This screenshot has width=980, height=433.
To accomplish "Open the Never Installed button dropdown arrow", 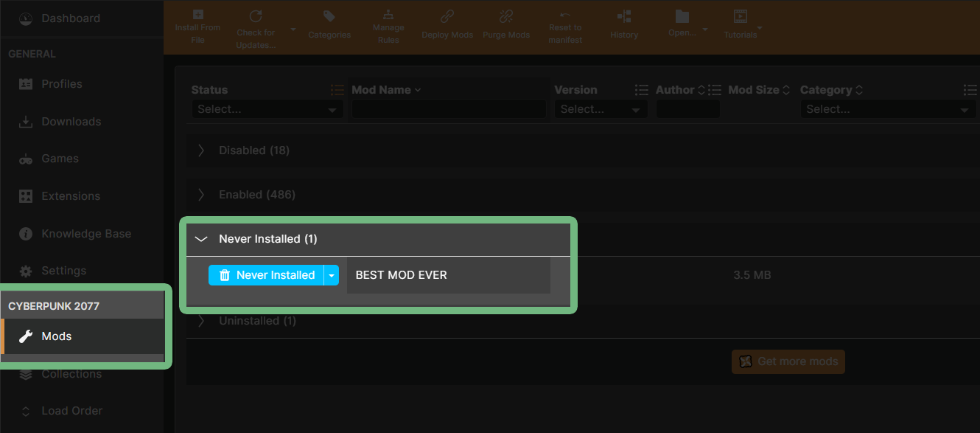I will click(x=332, y=275).
